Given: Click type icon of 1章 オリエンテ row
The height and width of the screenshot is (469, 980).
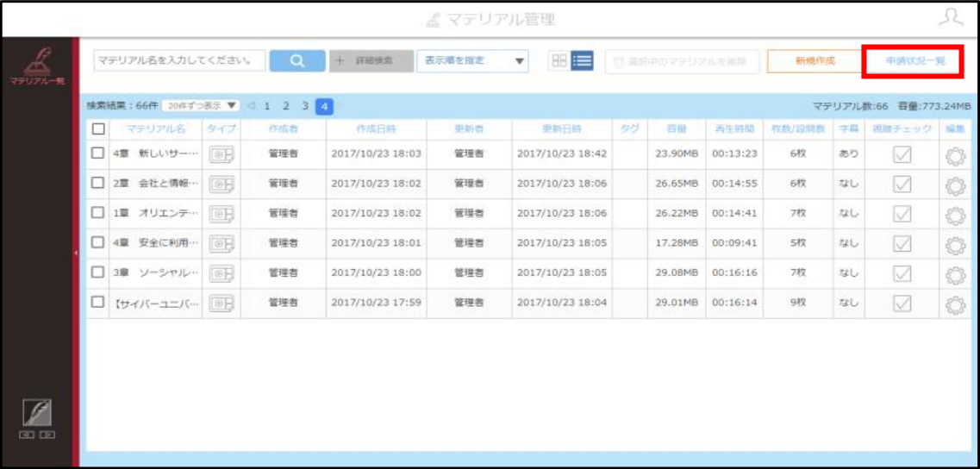Looking at the screenshot, I should click(x=222, y=214).
